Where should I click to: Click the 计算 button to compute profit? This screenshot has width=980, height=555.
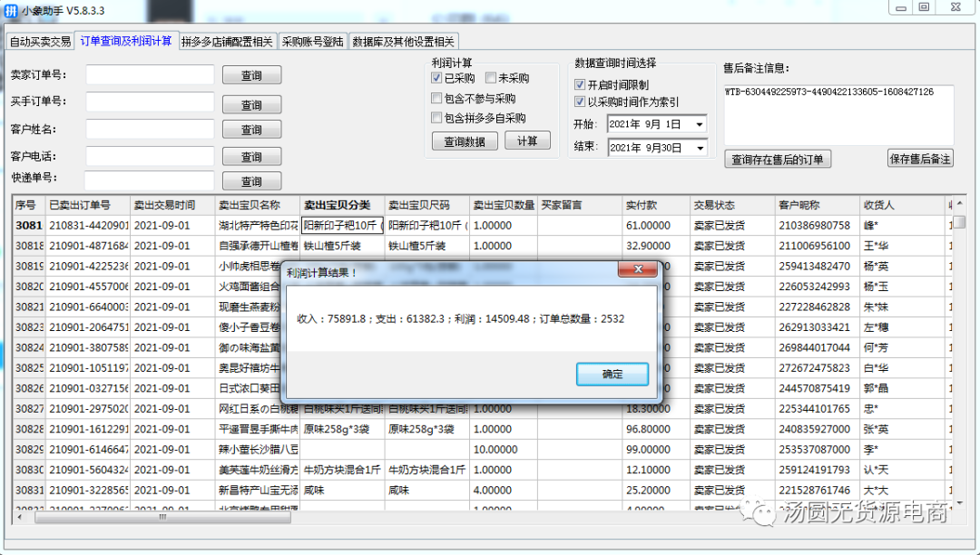(527, 141)
